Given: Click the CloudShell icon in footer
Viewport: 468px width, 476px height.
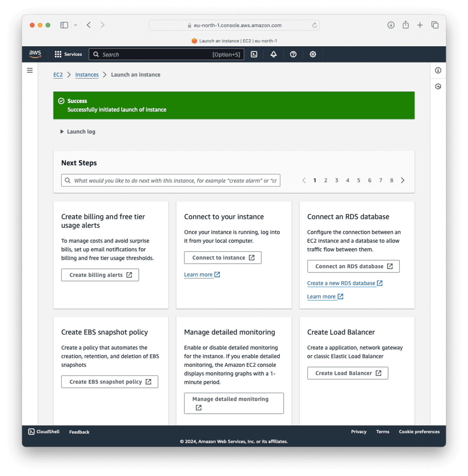Looking at the screenshot, I should (x=31, y=432).
